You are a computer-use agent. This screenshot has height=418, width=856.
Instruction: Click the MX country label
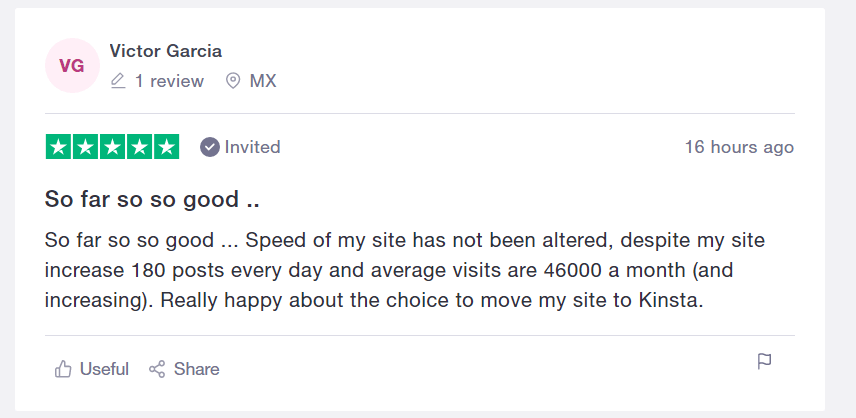click(x=263, y=81)
